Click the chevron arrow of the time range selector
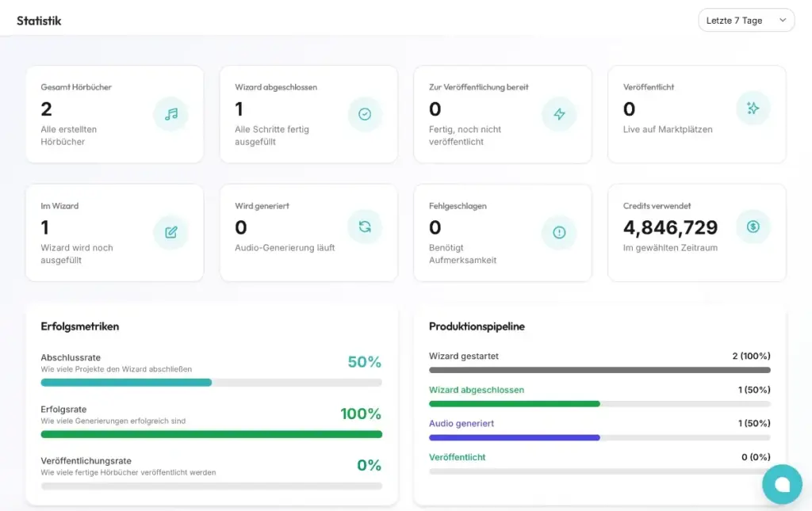 pos(783,21)
